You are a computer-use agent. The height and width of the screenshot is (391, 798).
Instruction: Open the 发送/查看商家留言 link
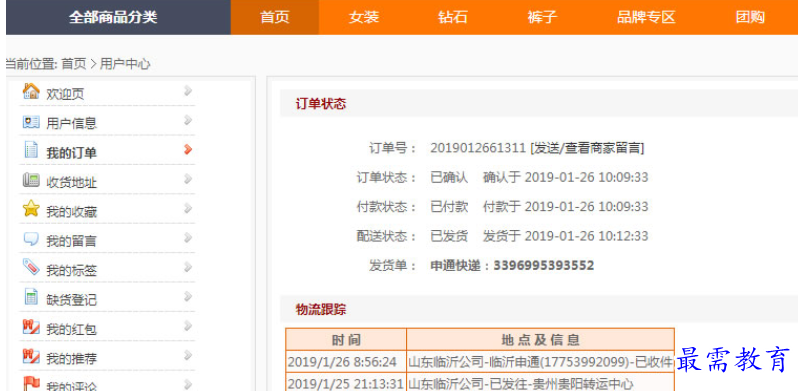pos(587,148)
